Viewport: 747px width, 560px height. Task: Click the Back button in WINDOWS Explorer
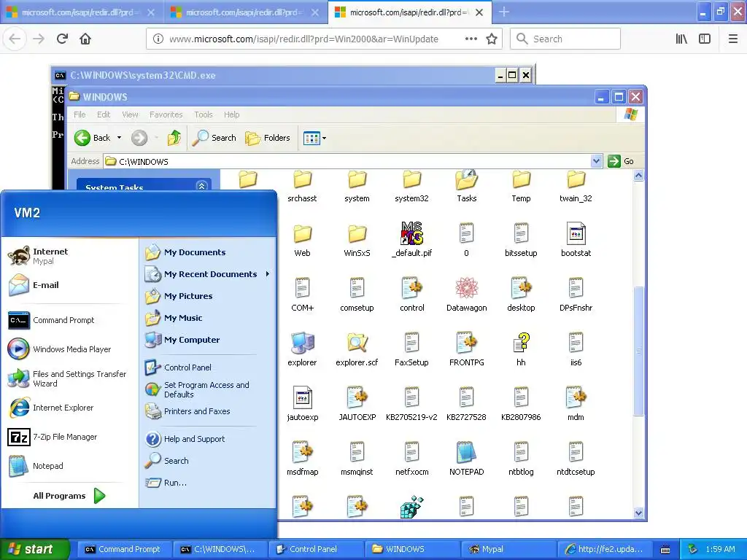click(93, 138)
